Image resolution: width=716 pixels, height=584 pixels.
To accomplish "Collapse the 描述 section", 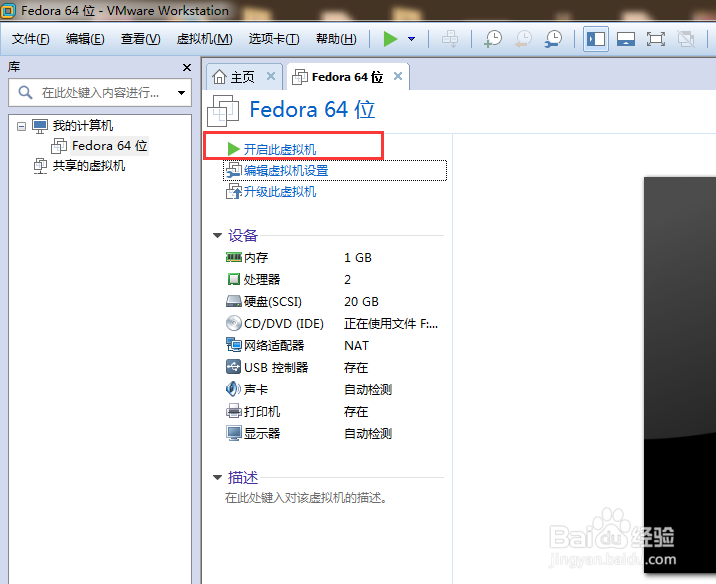I will [x=217, y=478].
